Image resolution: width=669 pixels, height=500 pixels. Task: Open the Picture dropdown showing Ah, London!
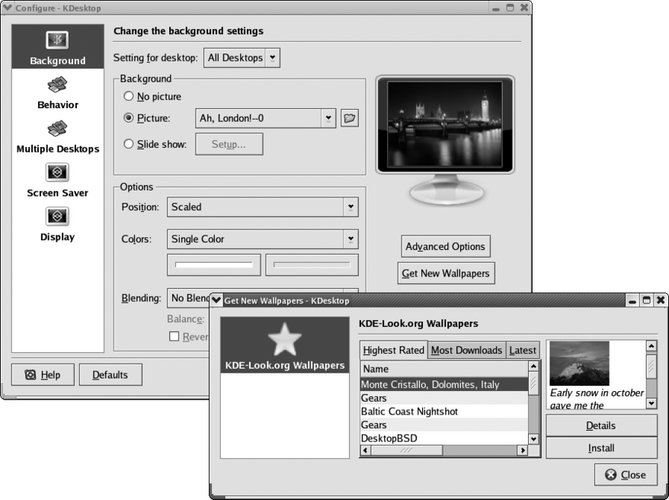pos(265,118)
